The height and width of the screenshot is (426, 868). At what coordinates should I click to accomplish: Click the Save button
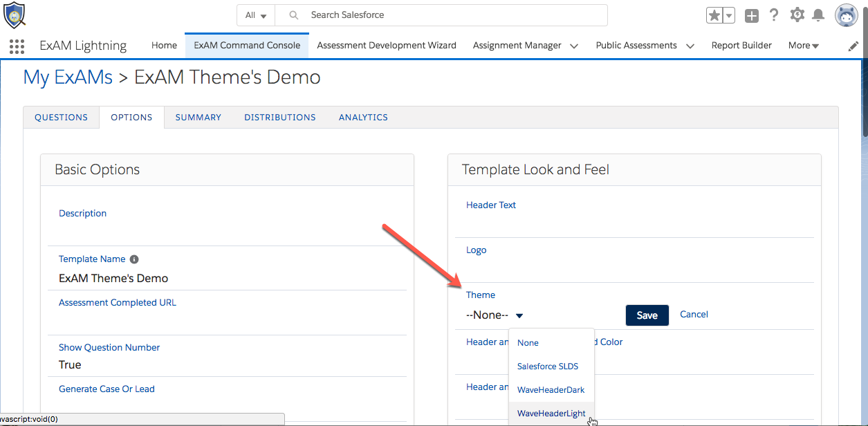pos(647,315)
